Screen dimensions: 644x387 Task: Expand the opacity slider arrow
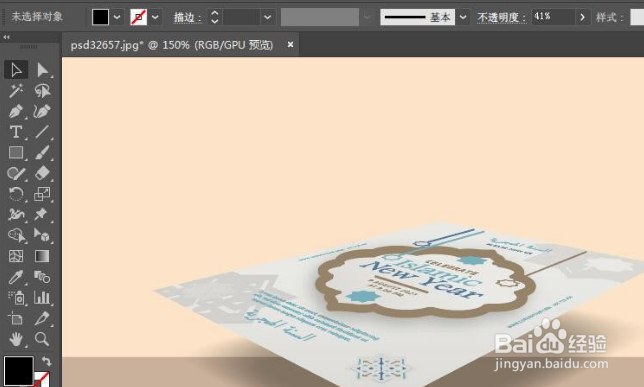point(582,17)
